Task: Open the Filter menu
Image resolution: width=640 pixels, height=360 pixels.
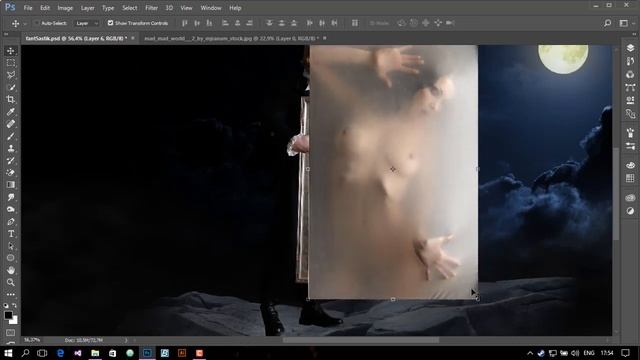Action: pos(151,8)
